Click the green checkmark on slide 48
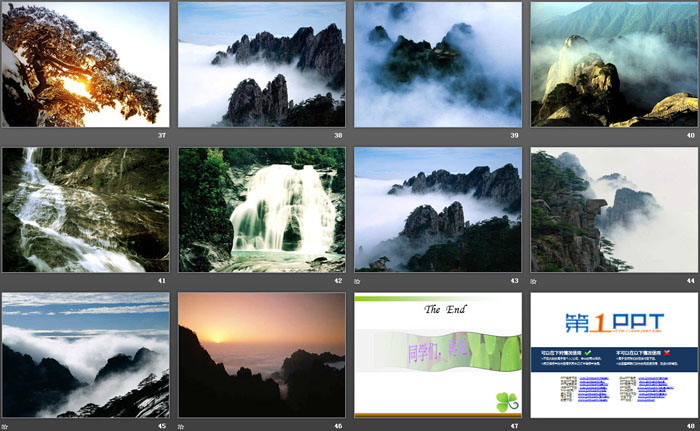700x431 pixels. pos(589,353)
